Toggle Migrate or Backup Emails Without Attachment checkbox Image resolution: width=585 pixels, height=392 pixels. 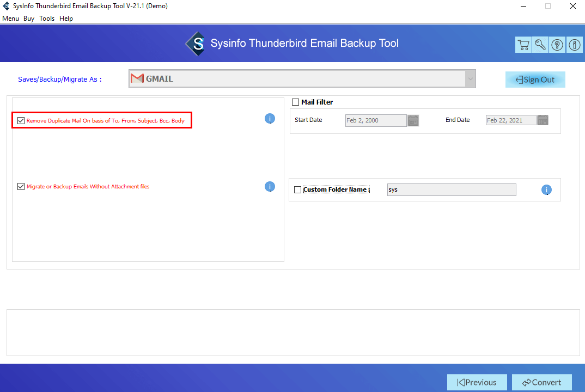coord(21,187)
